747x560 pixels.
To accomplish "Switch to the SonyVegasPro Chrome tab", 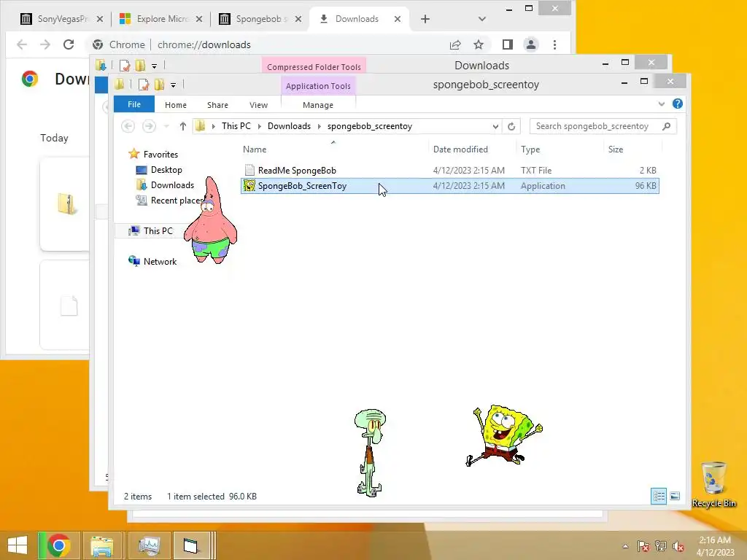I will (x=61, y=19).
